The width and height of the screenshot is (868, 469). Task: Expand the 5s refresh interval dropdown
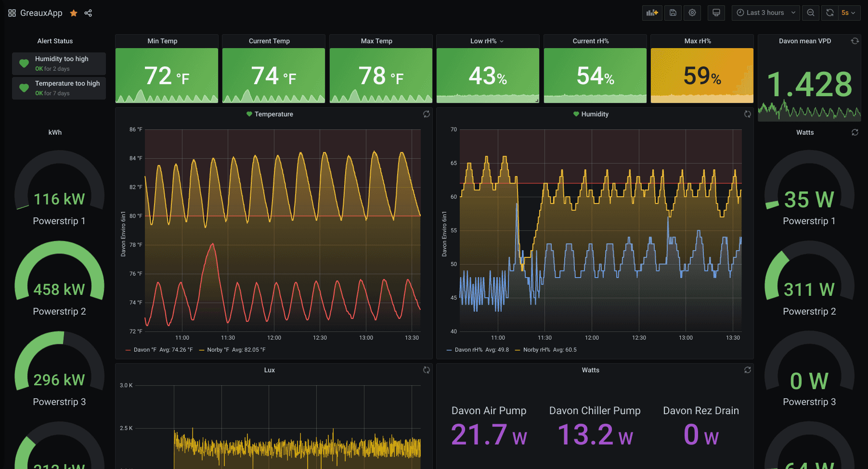pos(848,13)
